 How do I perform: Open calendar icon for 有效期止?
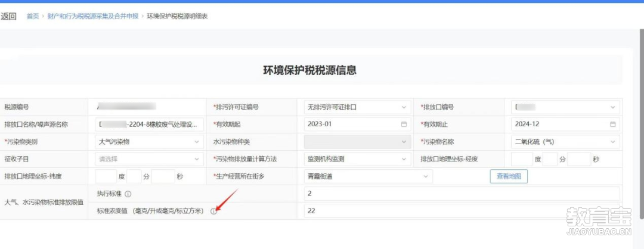[x=612, y=125]
